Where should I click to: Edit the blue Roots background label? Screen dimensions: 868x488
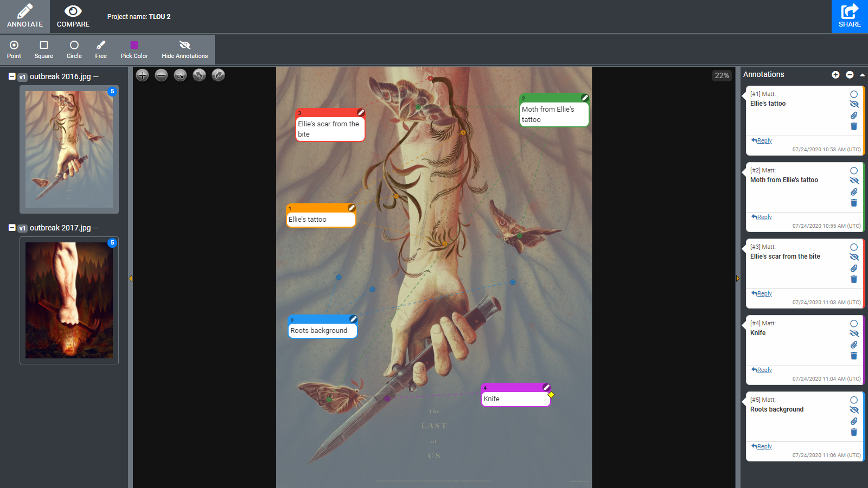click(x=353, y=319)
